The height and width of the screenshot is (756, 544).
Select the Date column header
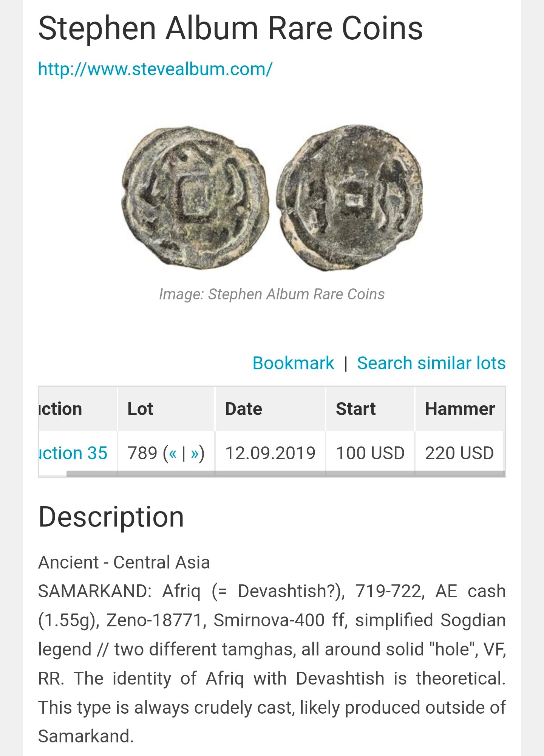click(244, 409)
